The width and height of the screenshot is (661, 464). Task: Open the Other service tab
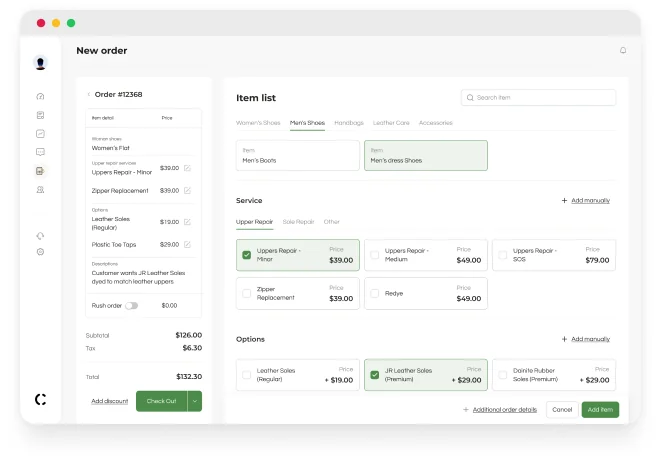pyautogui.click(x=332, y=222)
